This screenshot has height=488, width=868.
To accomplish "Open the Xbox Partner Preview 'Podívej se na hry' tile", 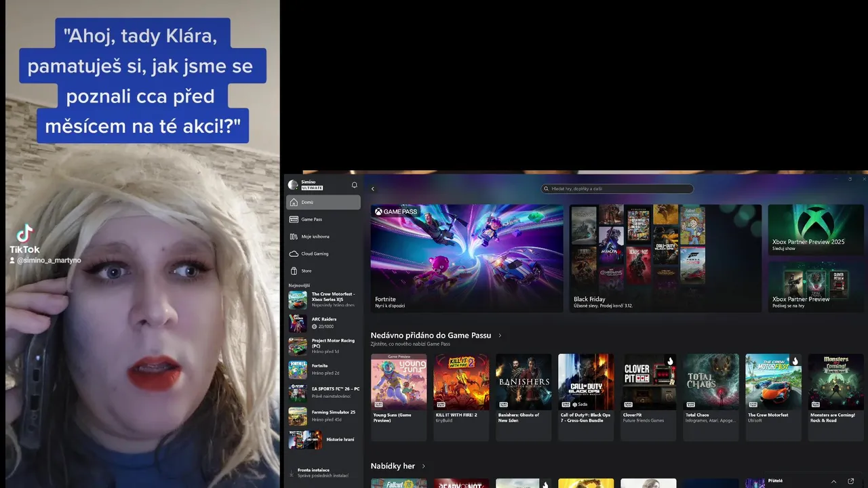I will pos(816,287).
